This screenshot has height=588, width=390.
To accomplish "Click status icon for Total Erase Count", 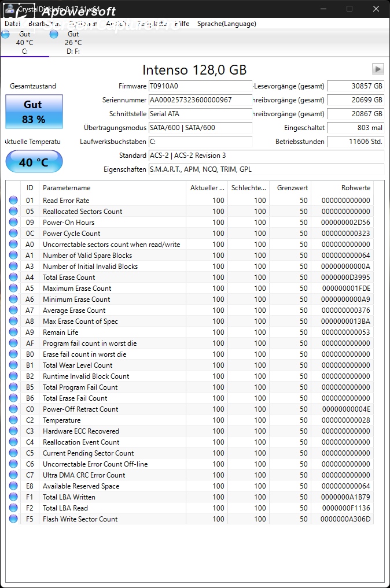I will click(x=13, y=277).
